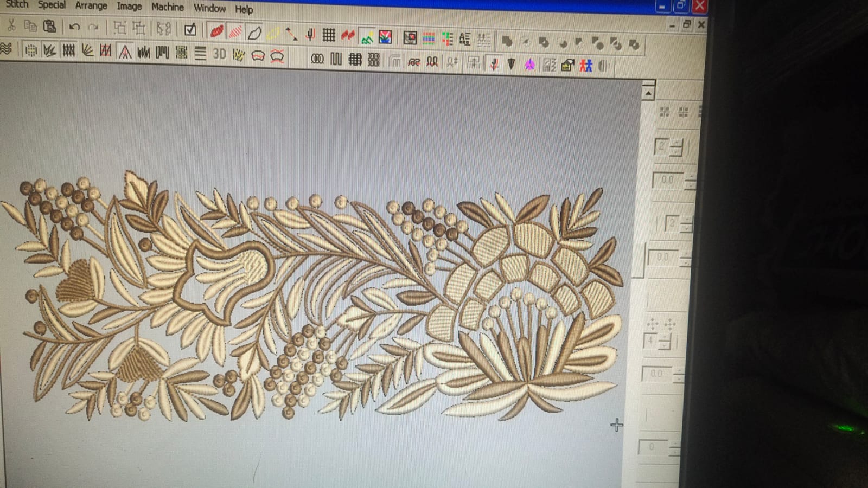Click the Paste clipboard icon

coord(49,26)
